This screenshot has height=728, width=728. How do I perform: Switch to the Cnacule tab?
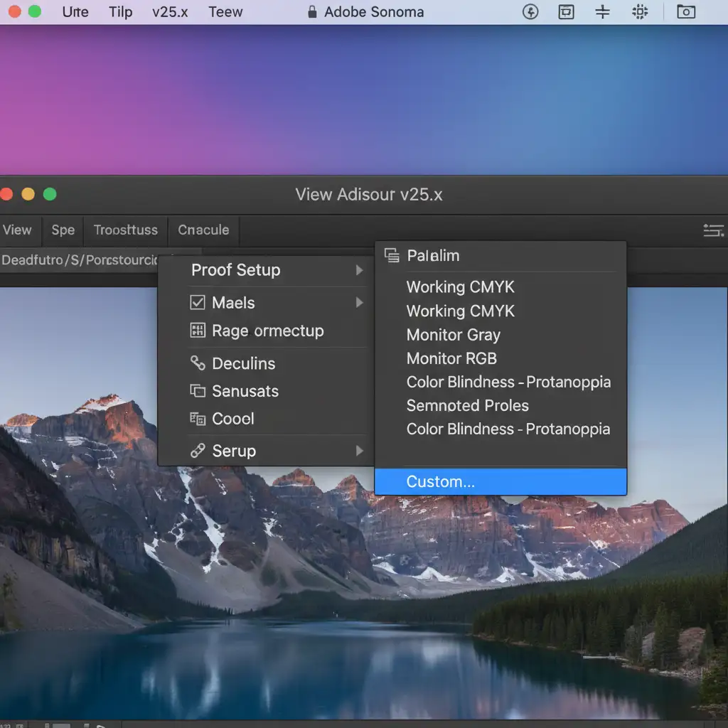(203, 230)
